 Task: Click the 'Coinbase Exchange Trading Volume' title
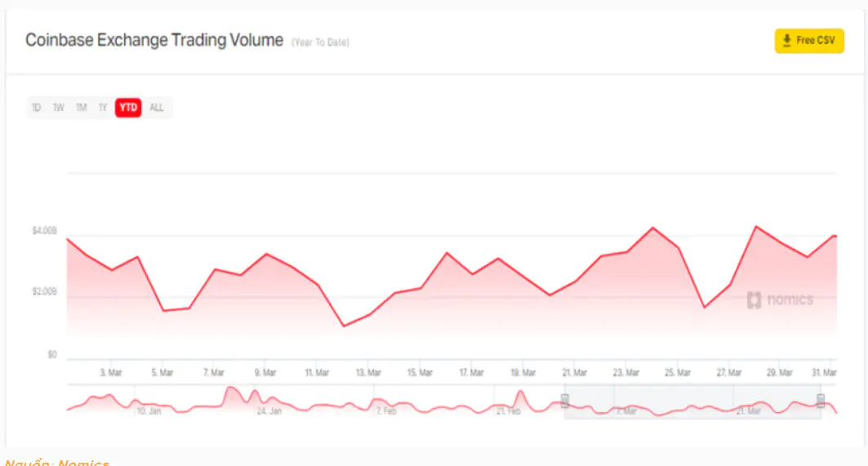[154, 40]
